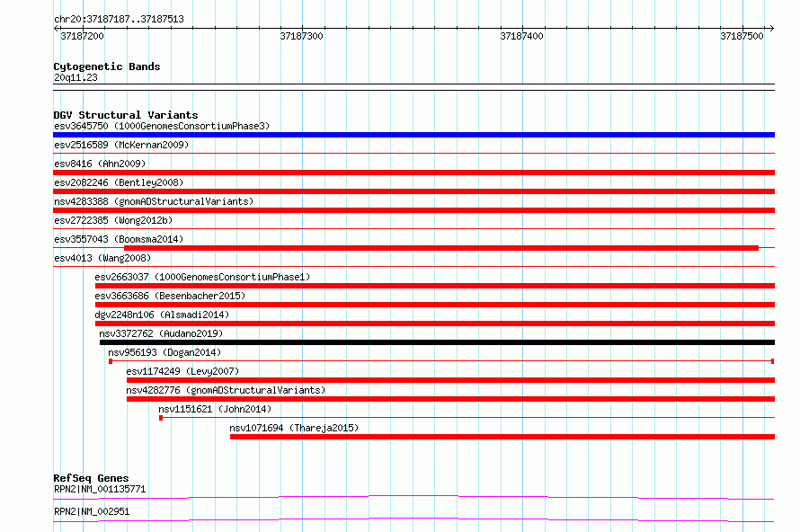Click the nsv4282776 (gnomADStructuralVariants) label
Image resolution: width=800 pixels, height=532 pixels.
pos(226,390)
